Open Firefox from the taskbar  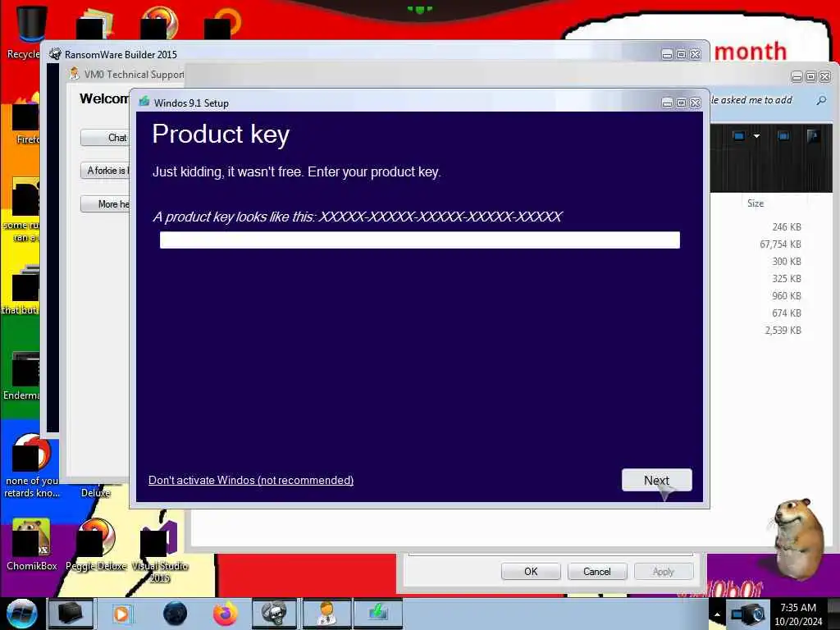coord(225,614)
